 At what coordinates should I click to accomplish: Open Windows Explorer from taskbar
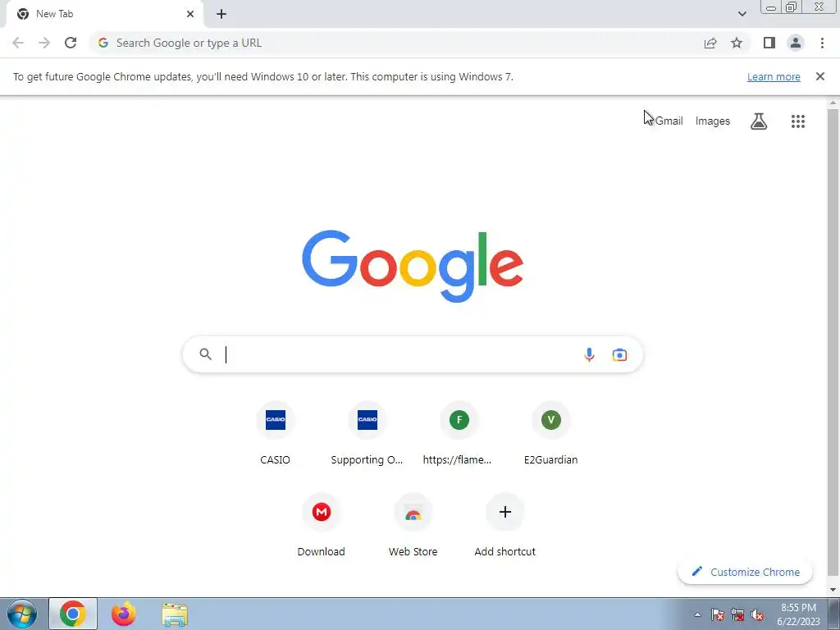[x=175, y=614]
